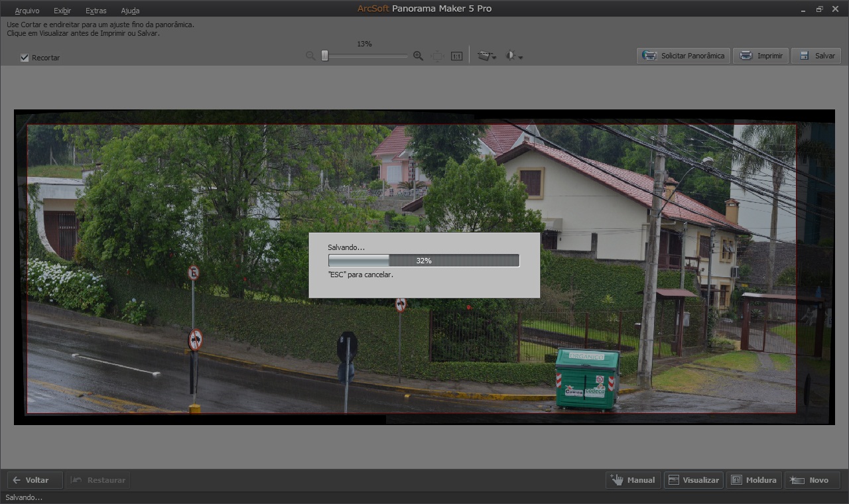Click Novo to start new panorama
Image resolution: width=849 pixels, height=504 pixels.
coord(812,480)
